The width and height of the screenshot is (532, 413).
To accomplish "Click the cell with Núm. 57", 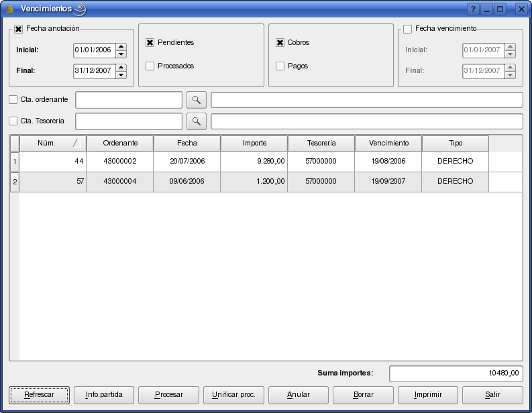I will [52, 182].
